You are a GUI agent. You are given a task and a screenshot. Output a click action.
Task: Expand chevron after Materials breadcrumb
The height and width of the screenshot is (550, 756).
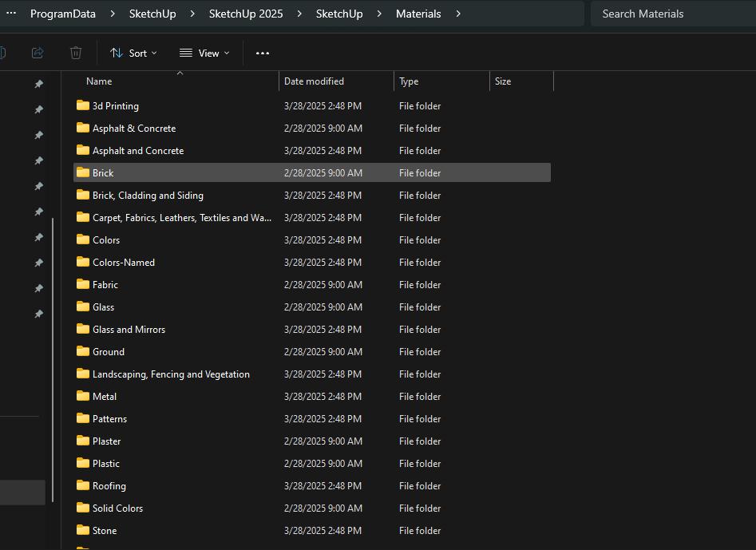pyautogui.click(x=458, y=14)
